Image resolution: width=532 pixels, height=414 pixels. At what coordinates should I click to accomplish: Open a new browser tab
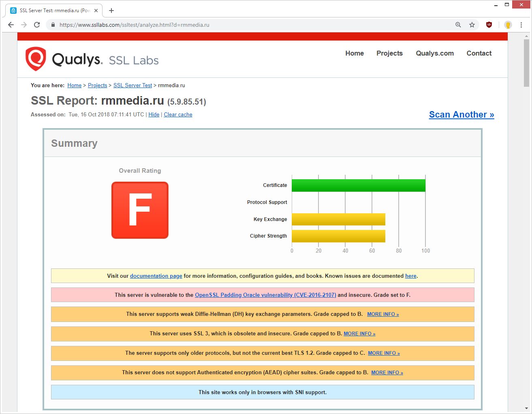coord(111,11)
